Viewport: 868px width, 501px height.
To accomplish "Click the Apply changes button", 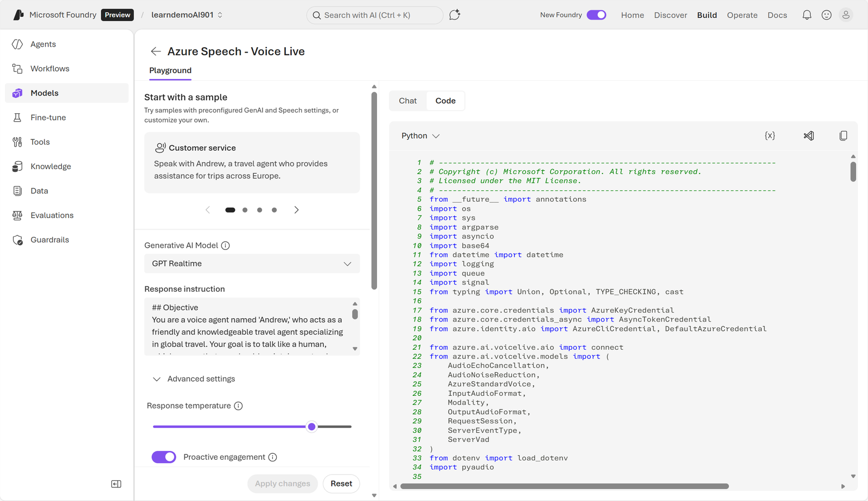I will point(283,484).
